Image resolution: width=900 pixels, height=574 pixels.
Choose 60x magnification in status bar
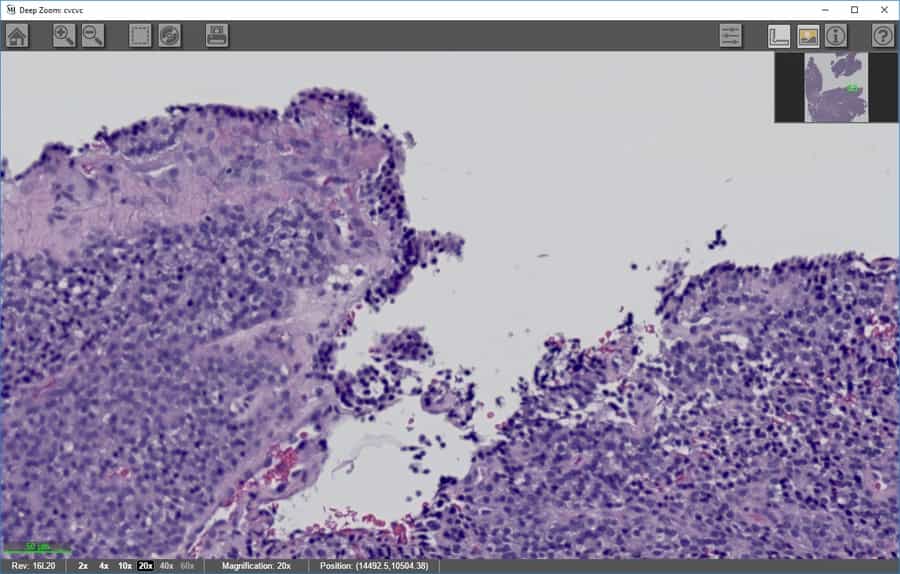(188, 566)
